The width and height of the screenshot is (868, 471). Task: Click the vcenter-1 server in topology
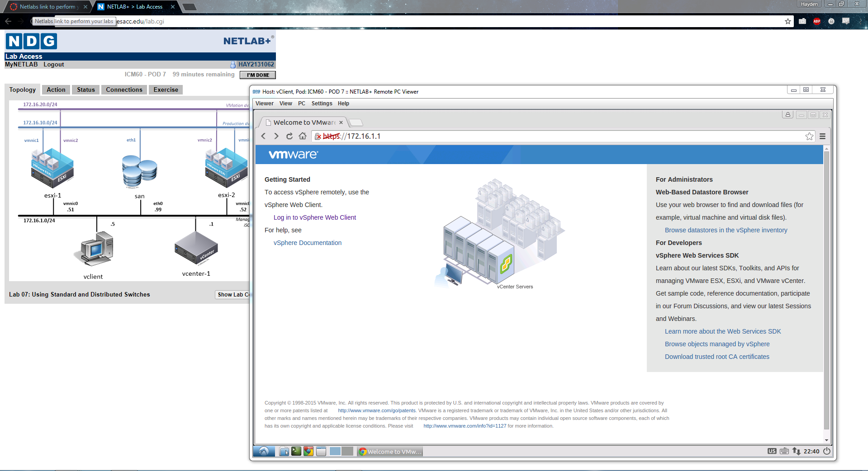(x=196, y=249)
